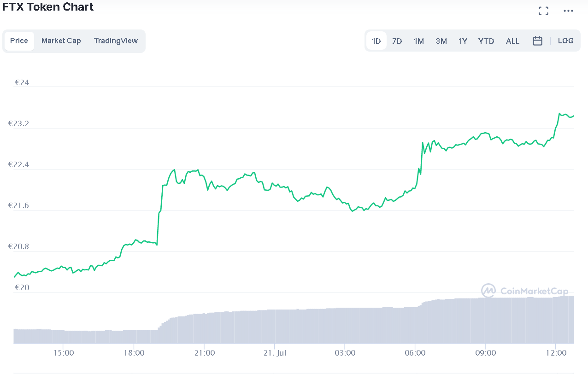Toggle logarithmic scale with LOG
Image resolution: width=588 pixels, height=374 pixels.
(565, 41)
